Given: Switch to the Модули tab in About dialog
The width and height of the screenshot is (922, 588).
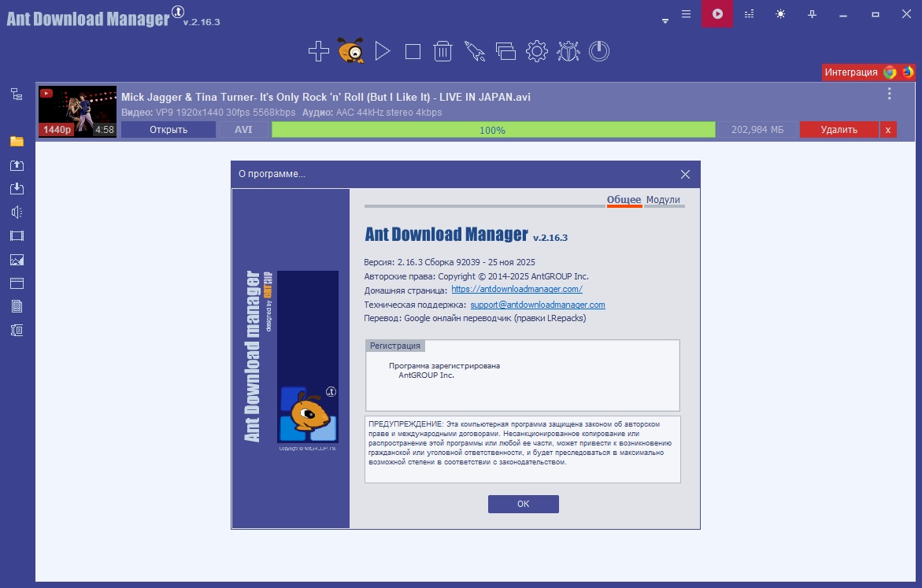Looking at the screenshot, I should 663,200.
